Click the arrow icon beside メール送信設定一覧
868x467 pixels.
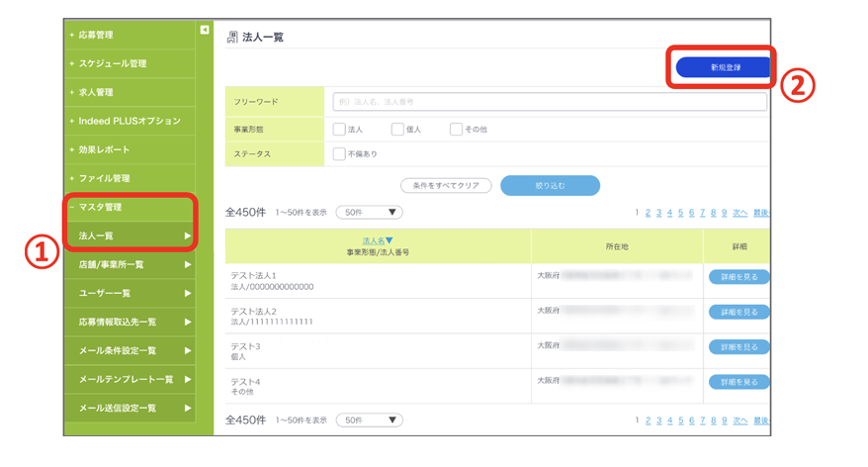click(x=187, y=409)
